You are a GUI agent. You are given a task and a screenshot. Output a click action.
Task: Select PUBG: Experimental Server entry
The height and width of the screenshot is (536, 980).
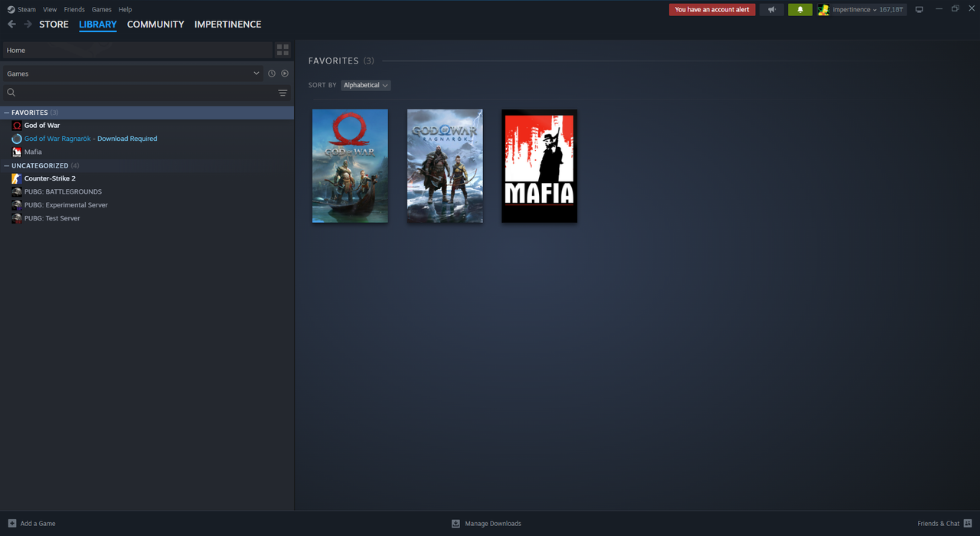point(66,205)
